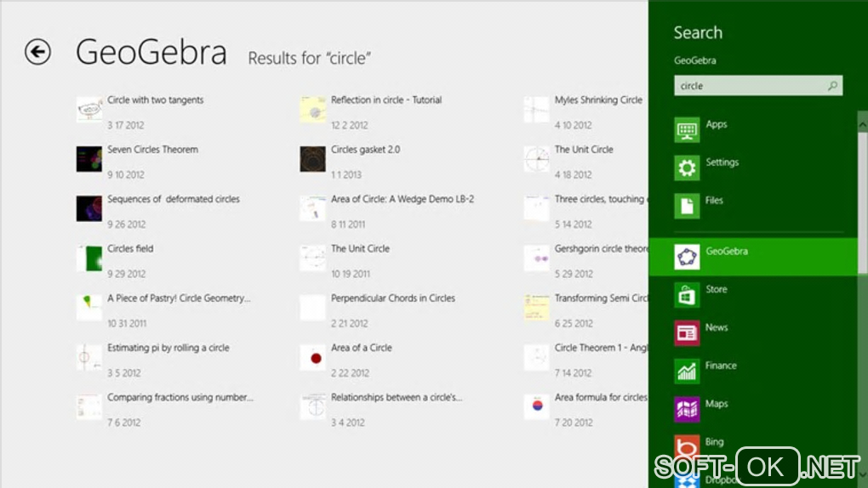Go back using the arrow button

(x=37, y=52)
